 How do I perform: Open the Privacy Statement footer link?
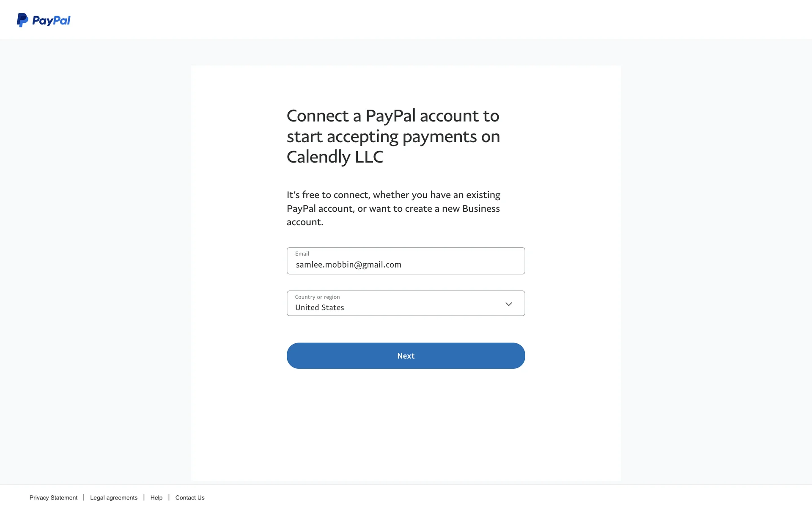click(53, 497)
